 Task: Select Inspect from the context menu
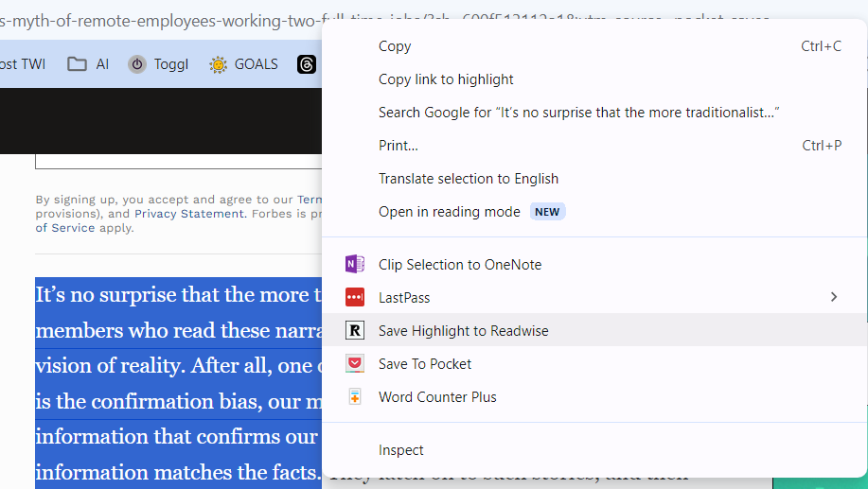[x=594, y=450]
